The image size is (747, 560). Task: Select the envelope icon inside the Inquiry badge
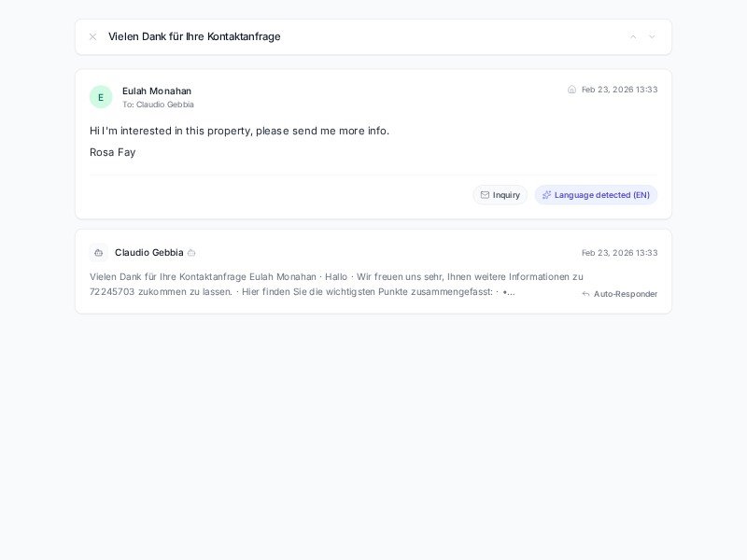point(486,195)
